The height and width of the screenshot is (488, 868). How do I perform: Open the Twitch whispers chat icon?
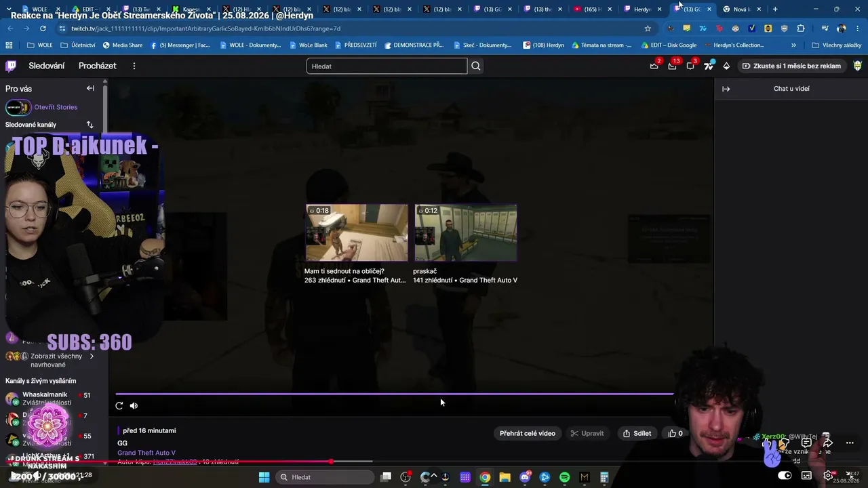(x=690, y=66)
